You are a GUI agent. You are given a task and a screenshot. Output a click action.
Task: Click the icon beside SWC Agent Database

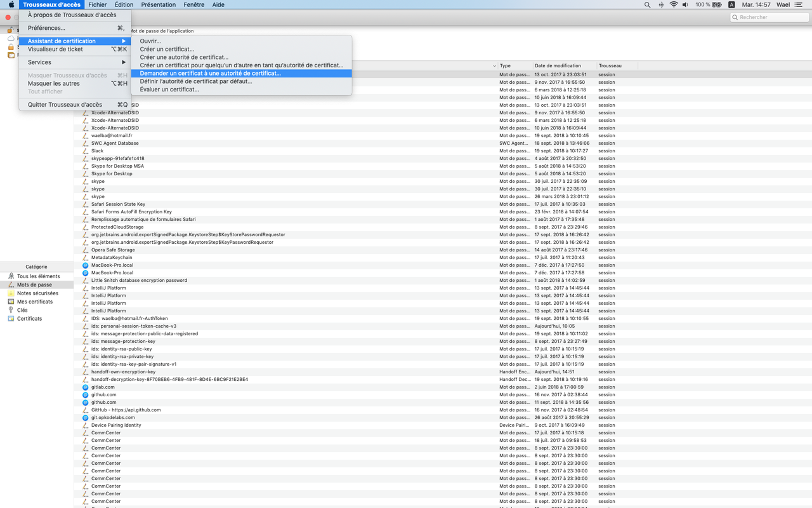pos(86,143)
